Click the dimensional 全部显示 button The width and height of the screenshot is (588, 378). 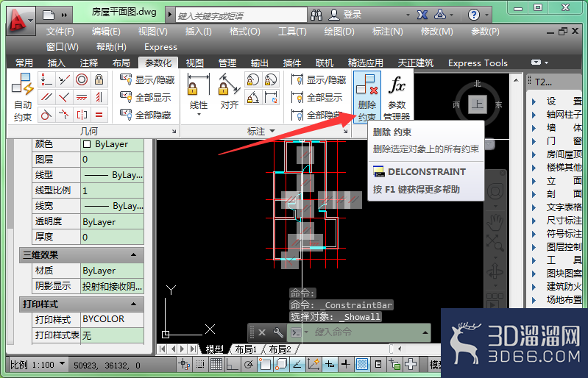coord(317,97)
